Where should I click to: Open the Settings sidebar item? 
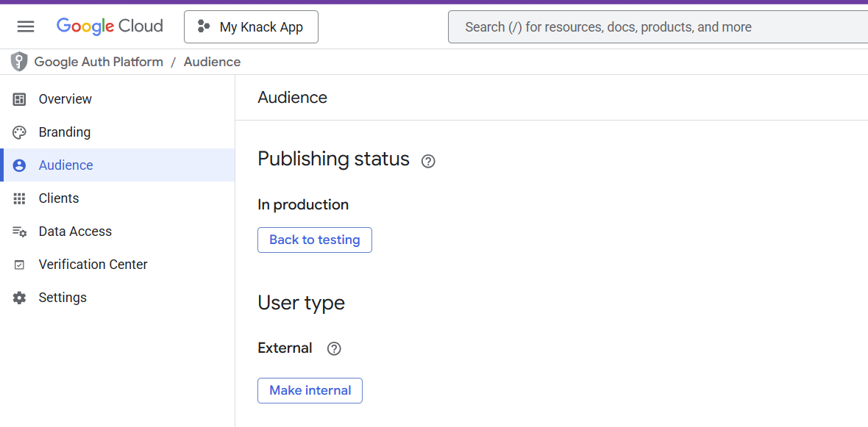pyautogui.click(x=118, y=298)
